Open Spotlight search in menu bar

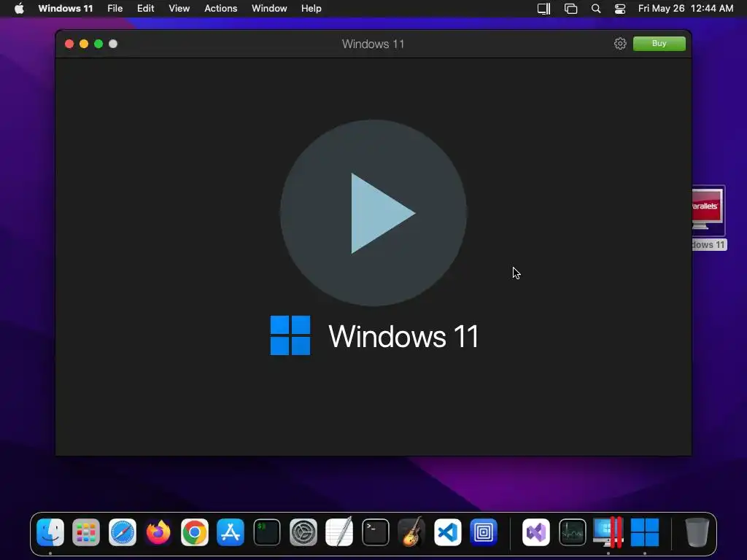tap(595, 9)
